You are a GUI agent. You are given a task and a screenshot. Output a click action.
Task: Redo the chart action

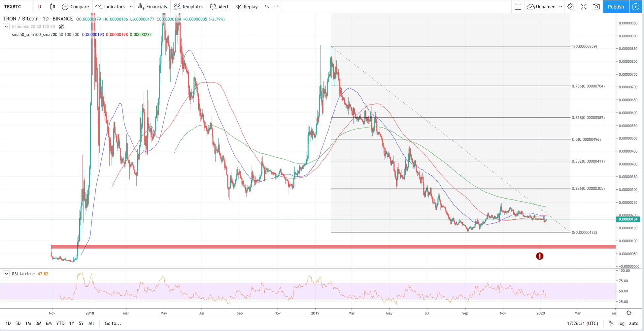[276, 7]
